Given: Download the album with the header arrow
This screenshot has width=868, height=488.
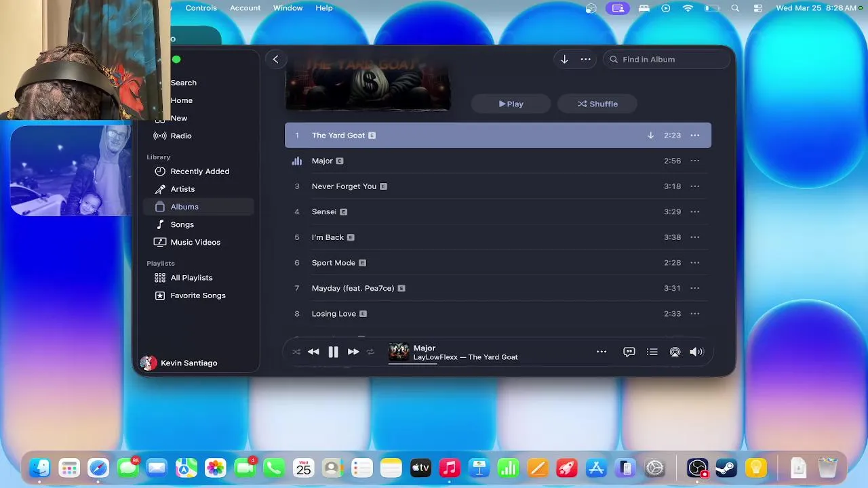Looking at the screenshot, I should (x=564, y=59).
